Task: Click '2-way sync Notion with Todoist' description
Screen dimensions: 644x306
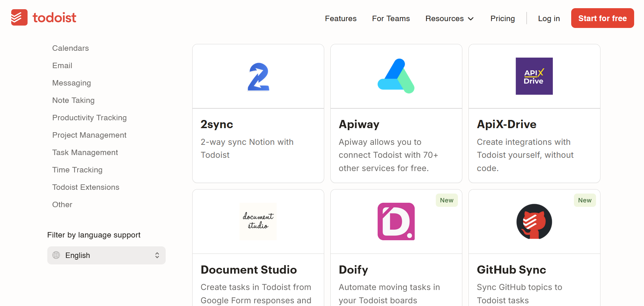Action: [x=247, y=149]
